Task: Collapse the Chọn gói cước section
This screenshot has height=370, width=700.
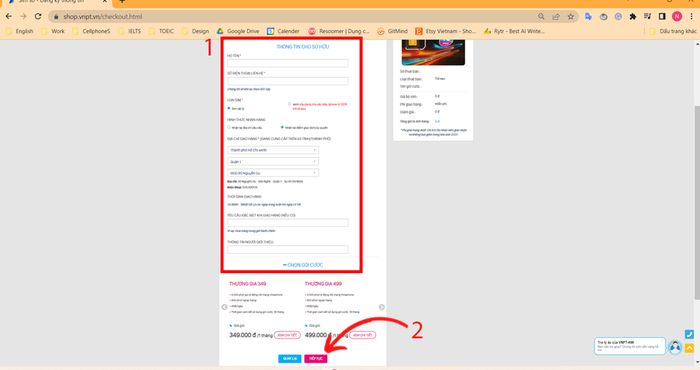Action: 302,265
